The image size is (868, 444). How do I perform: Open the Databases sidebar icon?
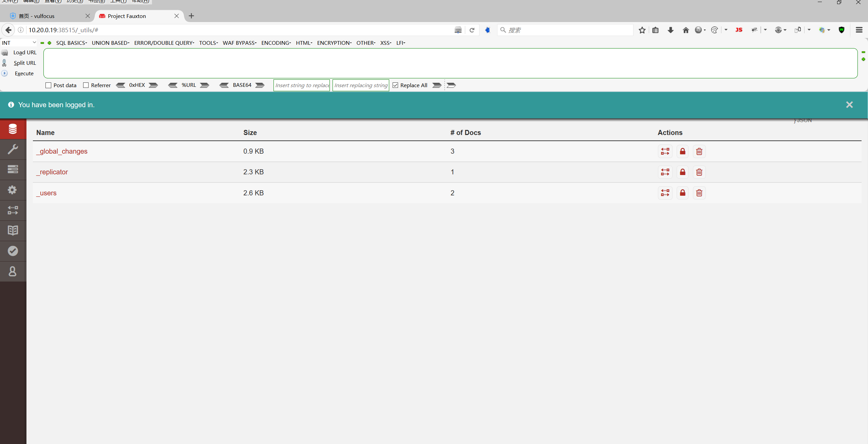point(13,129)
